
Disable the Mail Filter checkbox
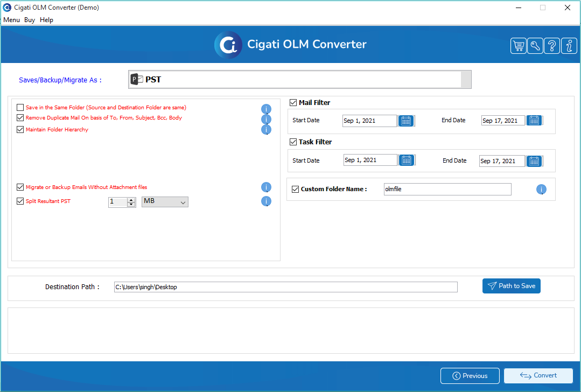click(x=293, y=103)
